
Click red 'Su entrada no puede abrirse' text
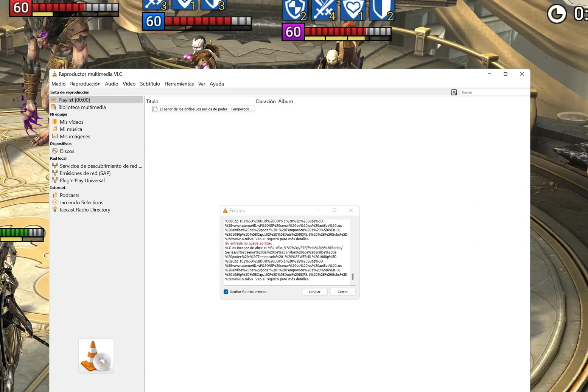tap(249, 243)
